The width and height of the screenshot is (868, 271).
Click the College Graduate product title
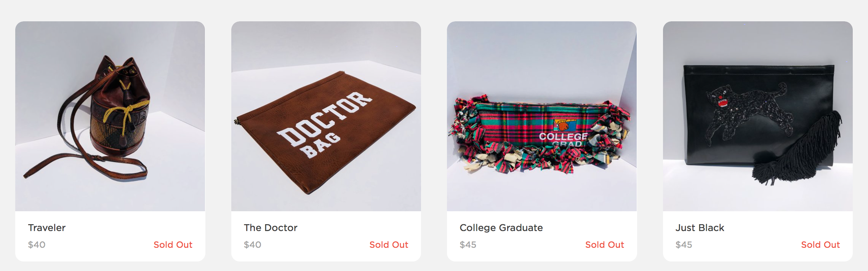click(501, 228)
